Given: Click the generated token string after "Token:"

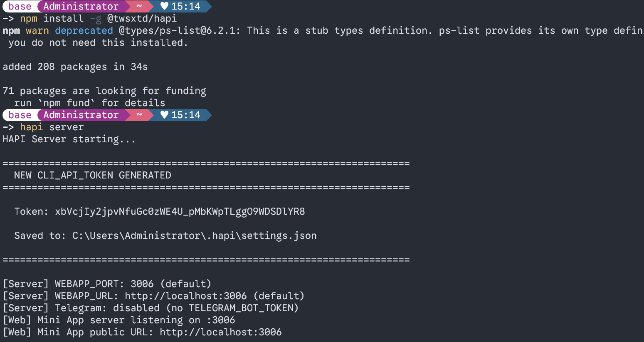Looking at the screenshot, I should tap(180, 211).
